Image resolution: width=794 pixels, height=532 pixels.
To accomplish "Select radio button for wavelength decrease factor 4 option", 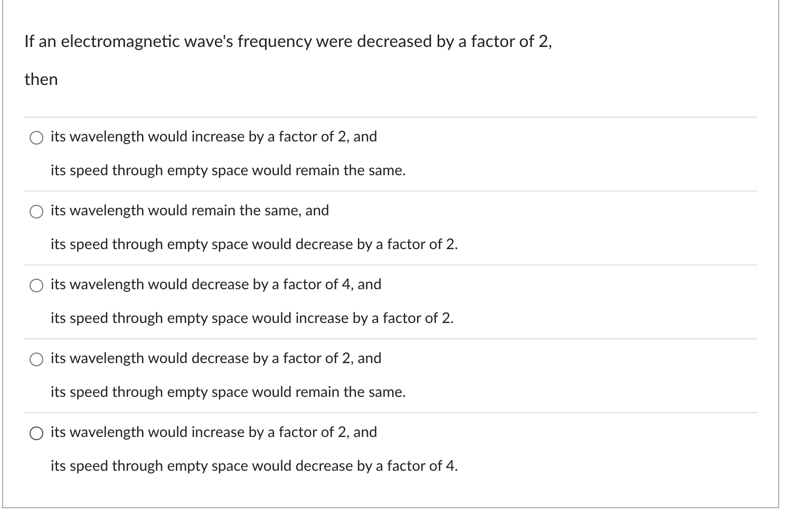I will [36, 286].
